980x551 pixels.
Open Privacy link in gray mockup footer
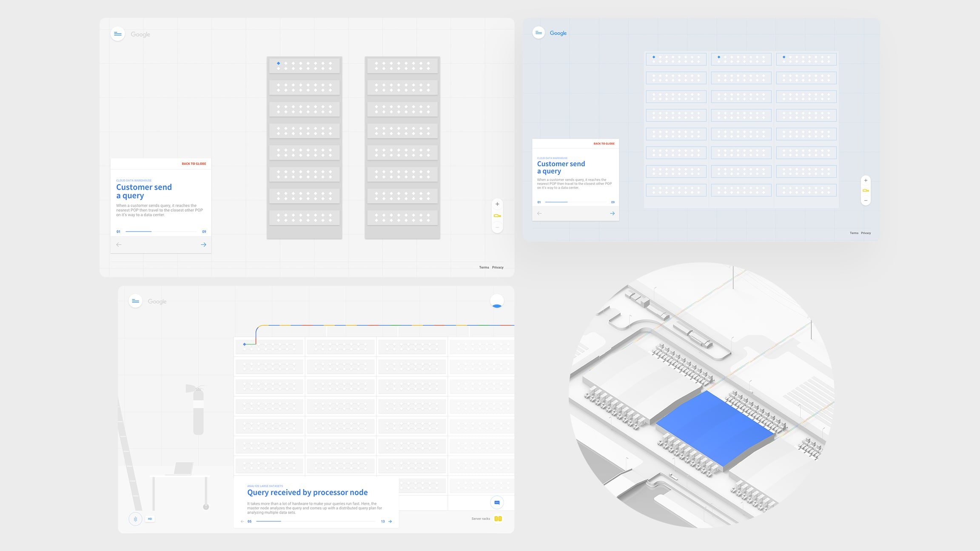coord(498,267)
